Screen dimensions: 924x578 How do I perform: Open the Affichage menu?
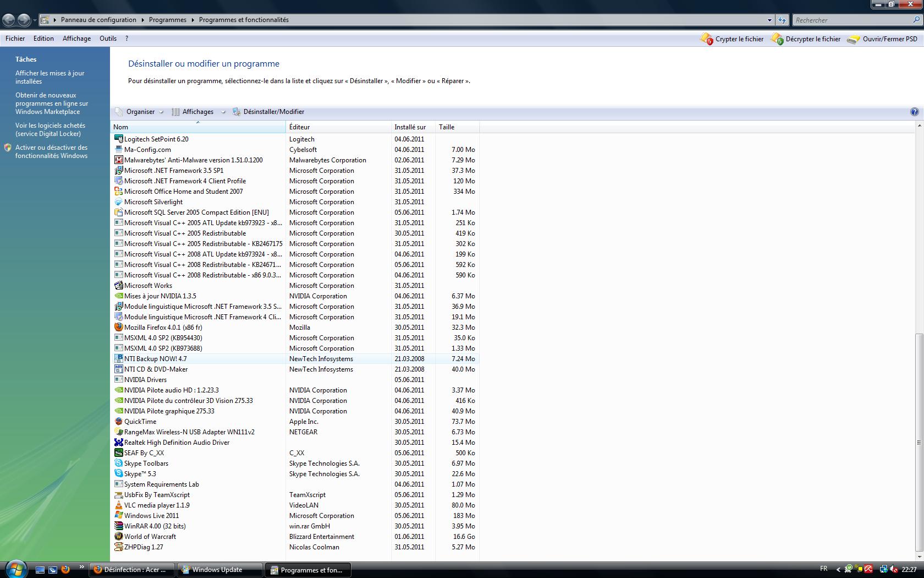[x=76, y=39]
